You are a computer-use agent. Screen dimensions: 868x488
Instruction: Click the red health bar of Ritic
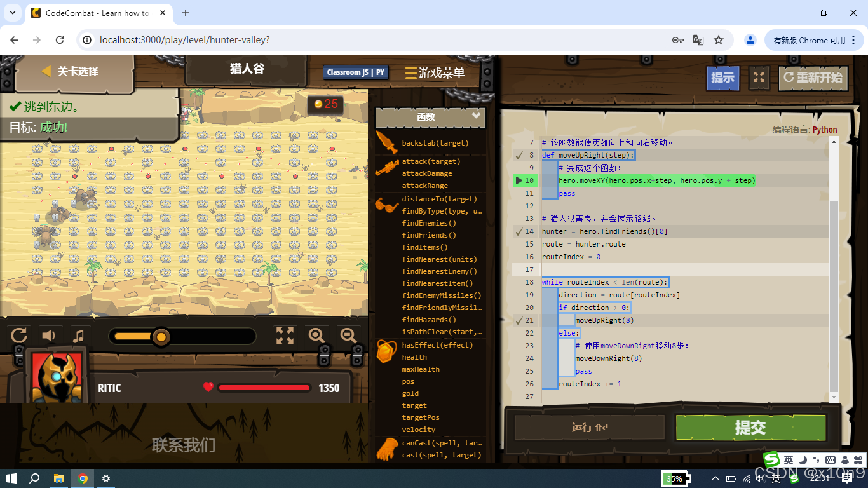tap(264, 388)
